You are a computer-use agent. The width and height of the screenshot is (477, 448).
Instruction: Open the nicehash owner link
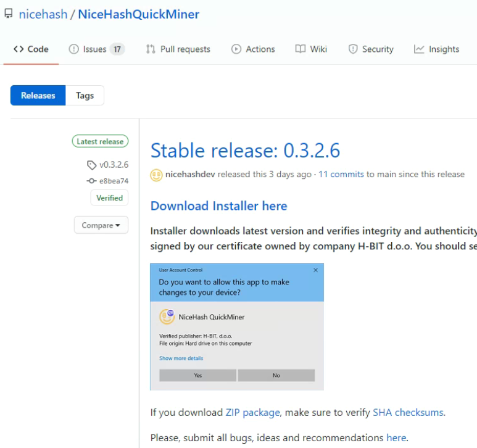point(43,14)
